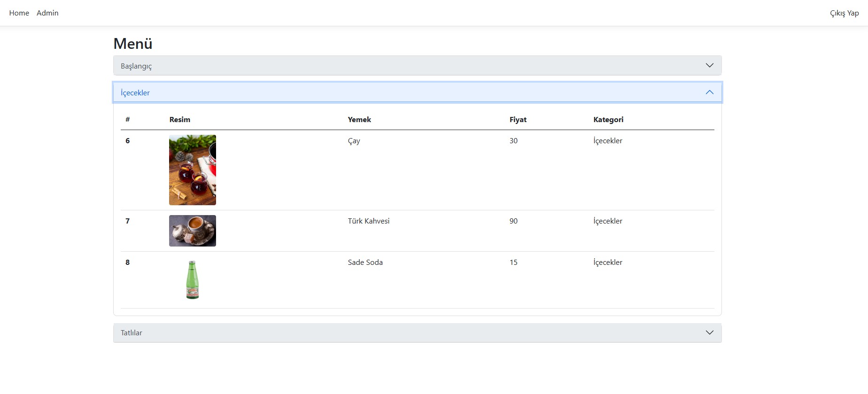
Task: Click row number 7
Action: [127, 221]
